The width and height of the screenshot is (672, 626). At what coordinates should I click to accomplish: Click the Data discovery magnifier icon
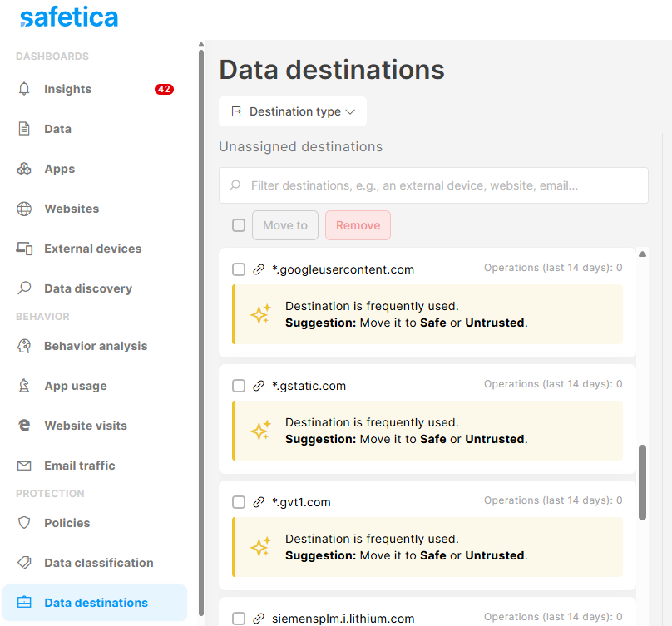[24, 288]
